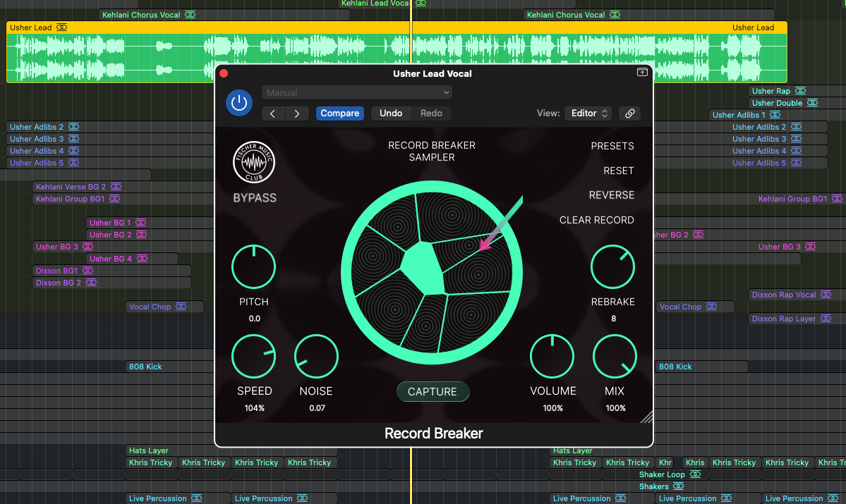Click loop icon on Shakers region

point(678,486)
